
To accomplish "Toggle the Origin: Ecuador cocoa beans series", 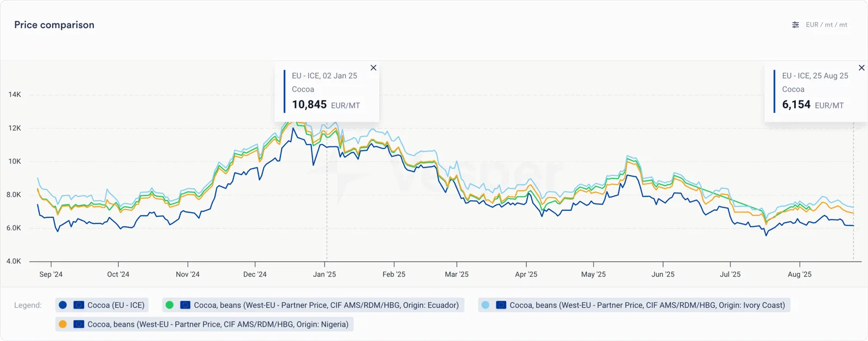I will [313, 305].
